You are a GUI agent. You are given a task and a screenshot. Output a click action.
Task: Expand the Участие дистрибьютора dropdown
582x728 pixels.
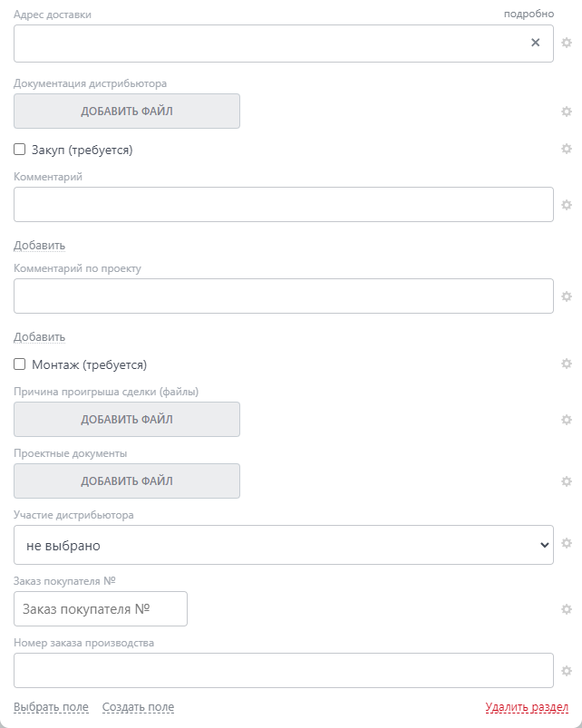pos(283,545)
